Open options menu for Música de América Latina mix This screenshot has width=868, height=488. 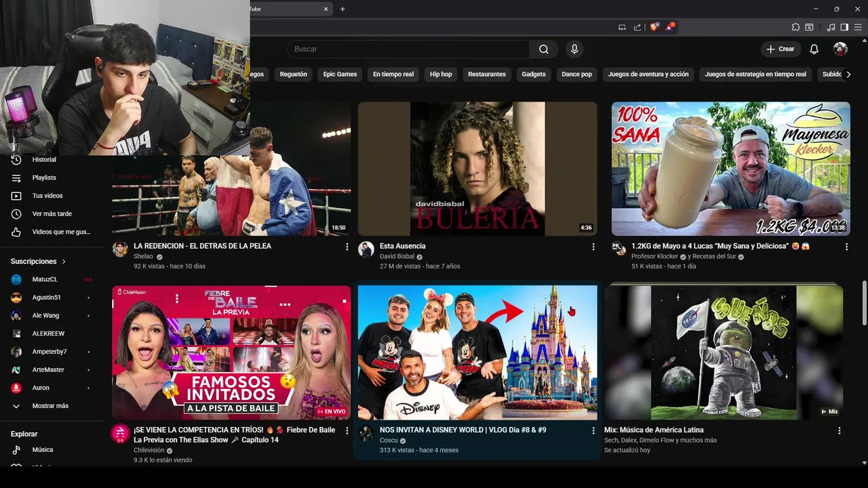(x=840, y=430)
